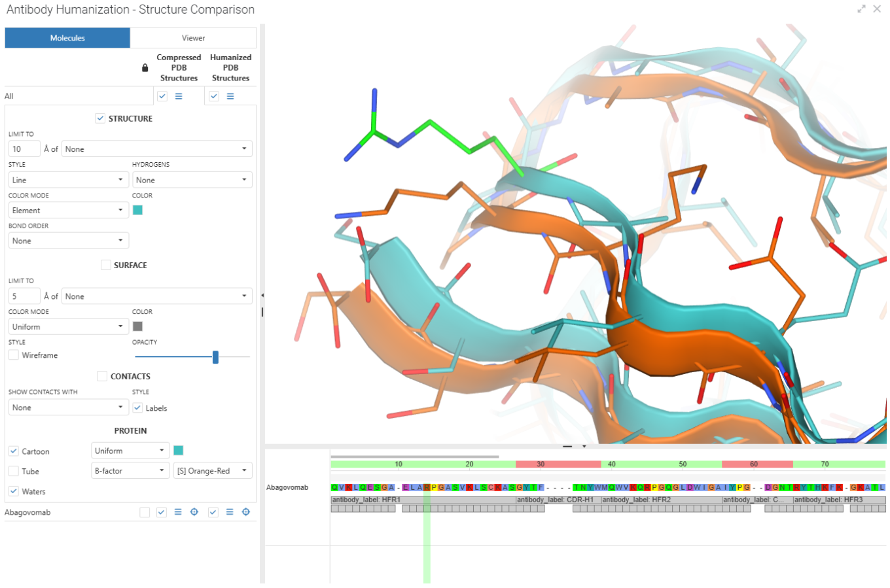The width and height of the screenshot is (890, 588).
Task: Toggle all Compressed PDB Structures visibility
Action: click(162, 96)
